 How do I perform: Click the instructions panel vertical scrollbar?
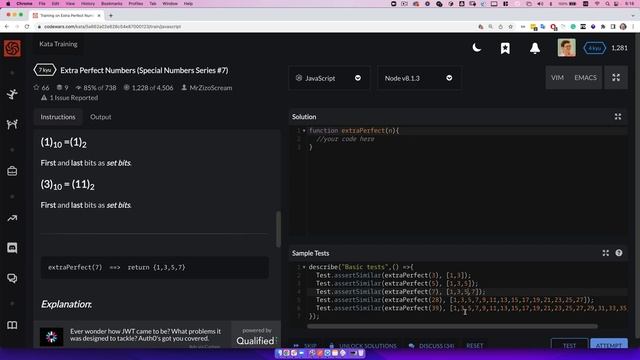click(x=278, y=229)
